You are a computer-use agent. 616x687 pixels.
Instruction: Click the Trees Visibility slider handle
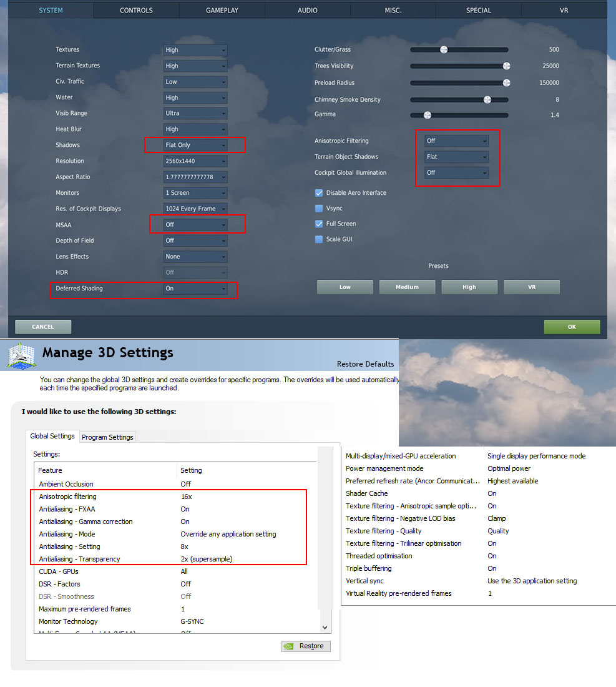tap(507, 66)
